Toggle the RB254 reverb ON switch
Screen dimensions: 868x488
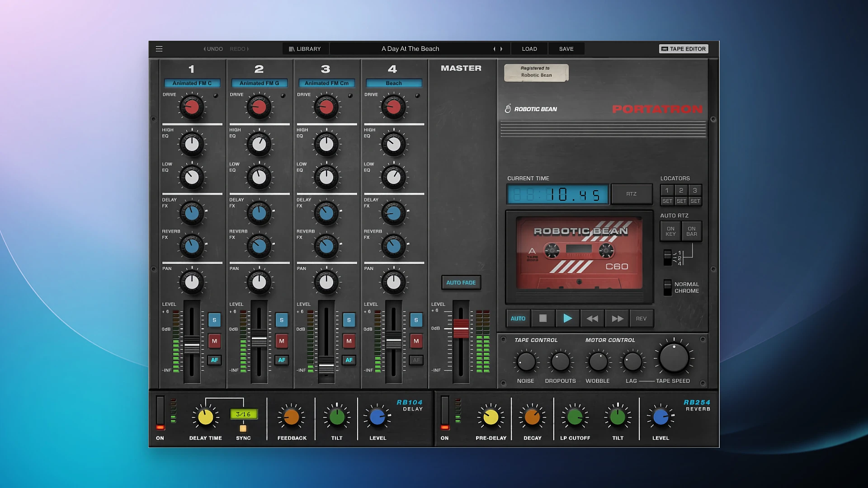pyautogui.click(x=445, y=413)
